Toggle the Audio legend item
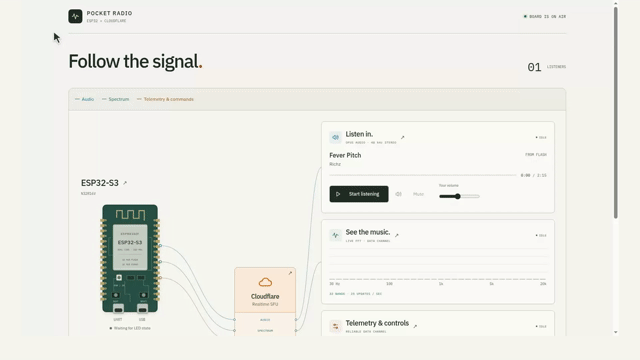Screen dimensions: 640x360 [x=84, y=99]
